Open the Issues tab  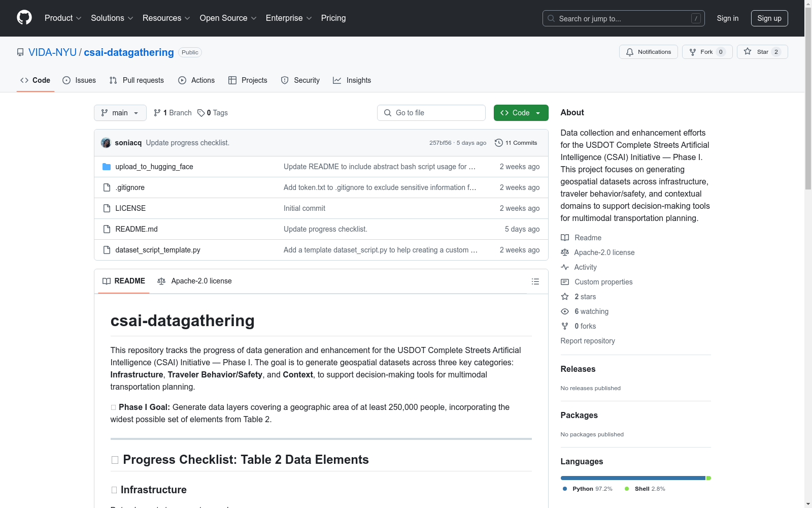tap(79, 80)
